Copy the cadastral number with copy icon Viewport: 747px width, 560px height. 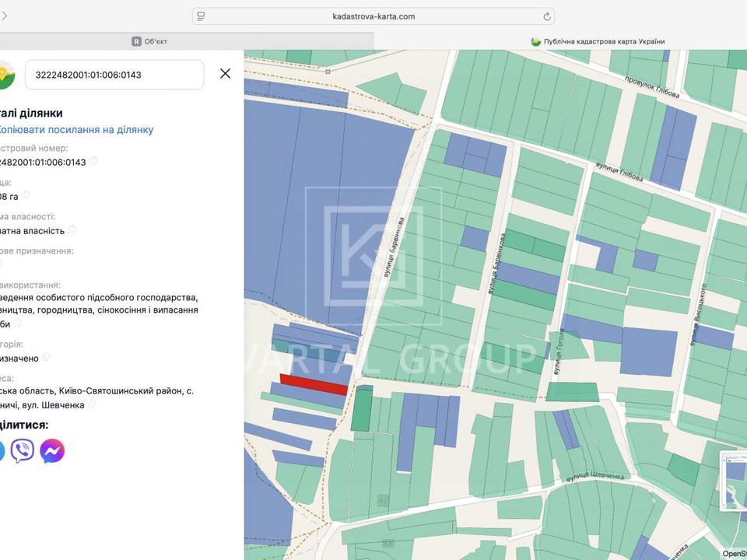click(x=93, y=162)
